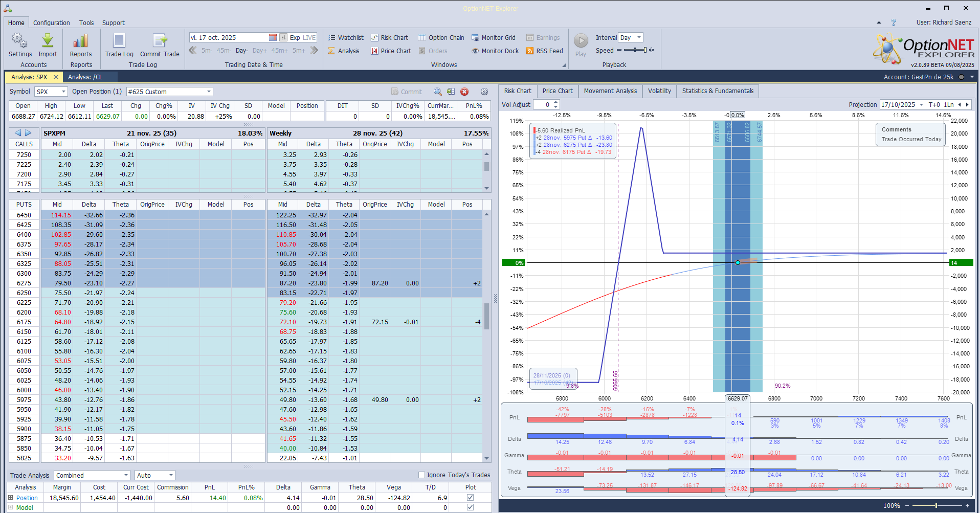Switch to the Volatility tab
This screenshot has height=513, width=980.
coord(659,91)
